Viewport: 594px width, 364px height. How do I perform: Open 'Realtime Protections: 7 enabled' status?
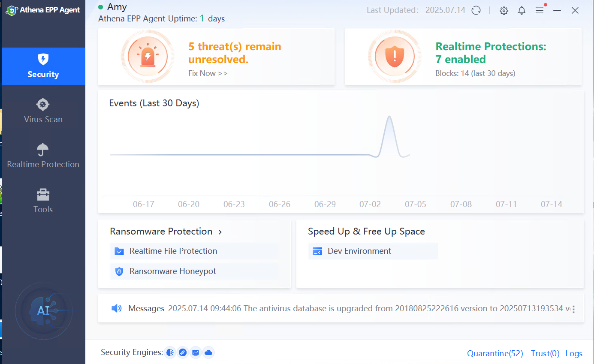click(491, 53)
